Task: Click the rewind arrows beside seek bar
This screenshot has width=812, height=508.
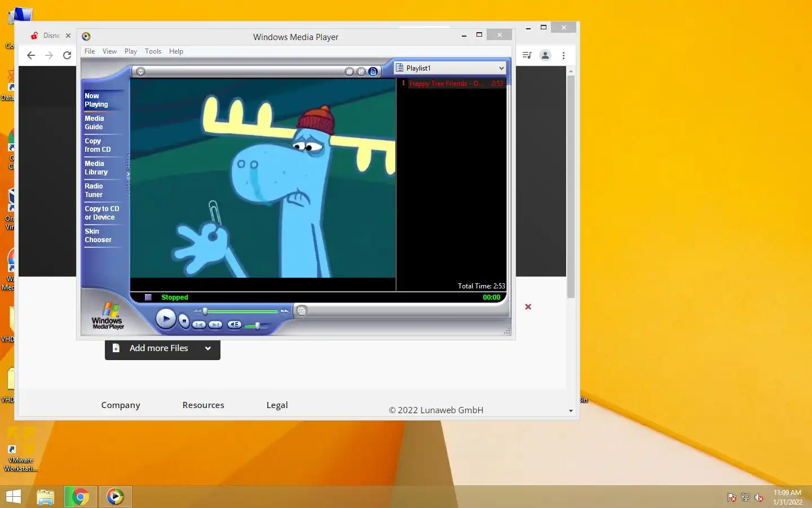Action: point(197,311)
